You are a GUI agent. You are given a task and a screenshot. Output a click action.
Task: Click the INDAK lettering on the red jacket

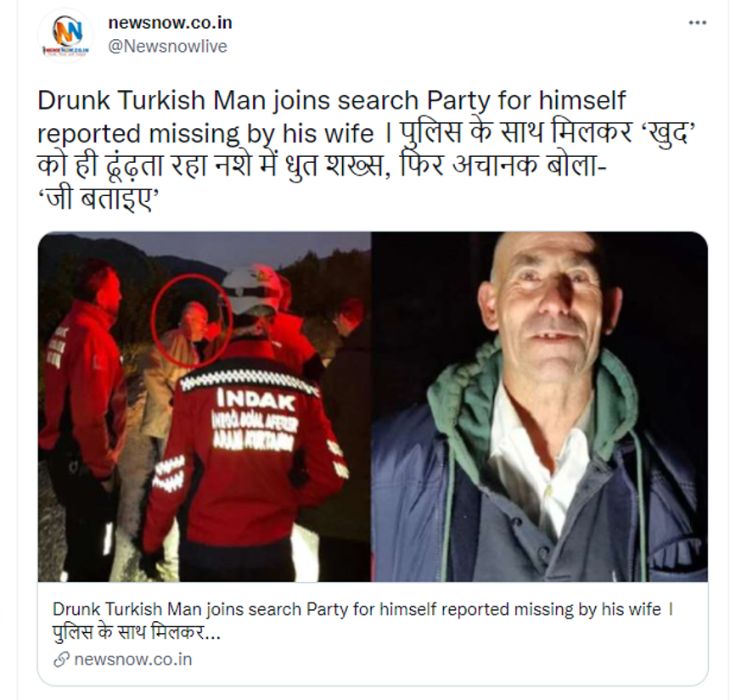[256, 400]
